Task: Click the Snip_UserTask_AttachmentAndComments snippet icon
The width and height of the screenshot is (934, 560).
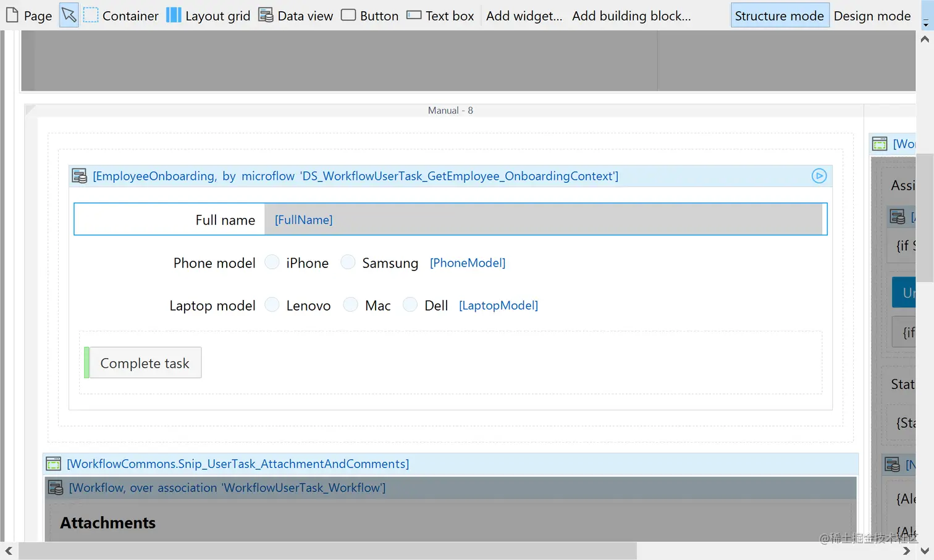Action: click(54, 464)
